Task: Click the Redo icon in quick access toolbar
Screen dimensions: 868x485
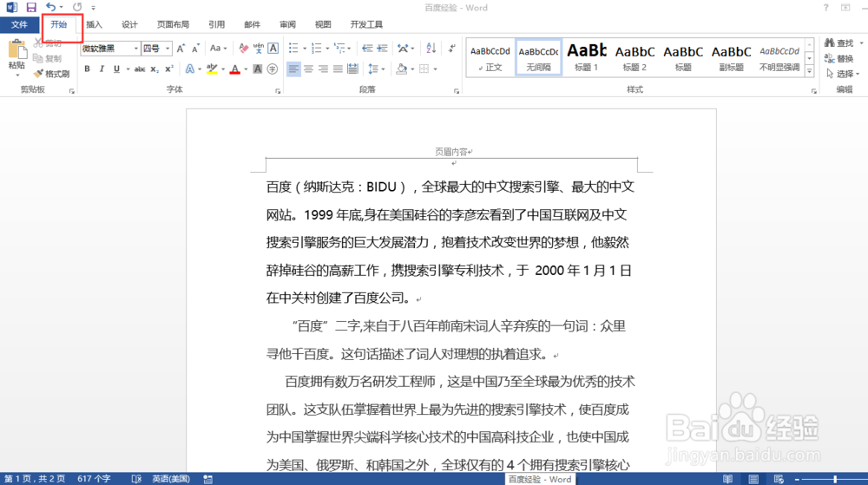Action: (x=77, y=7)
